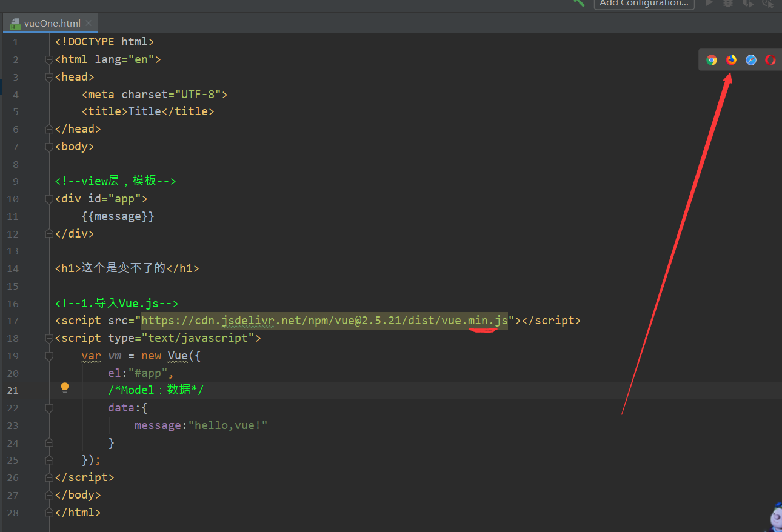Click line number 13 in gutter

point(13,251)
